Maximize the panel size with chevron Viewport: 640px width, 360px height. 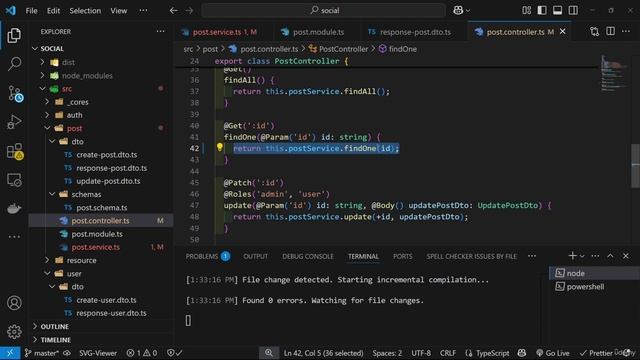point(610,256)
